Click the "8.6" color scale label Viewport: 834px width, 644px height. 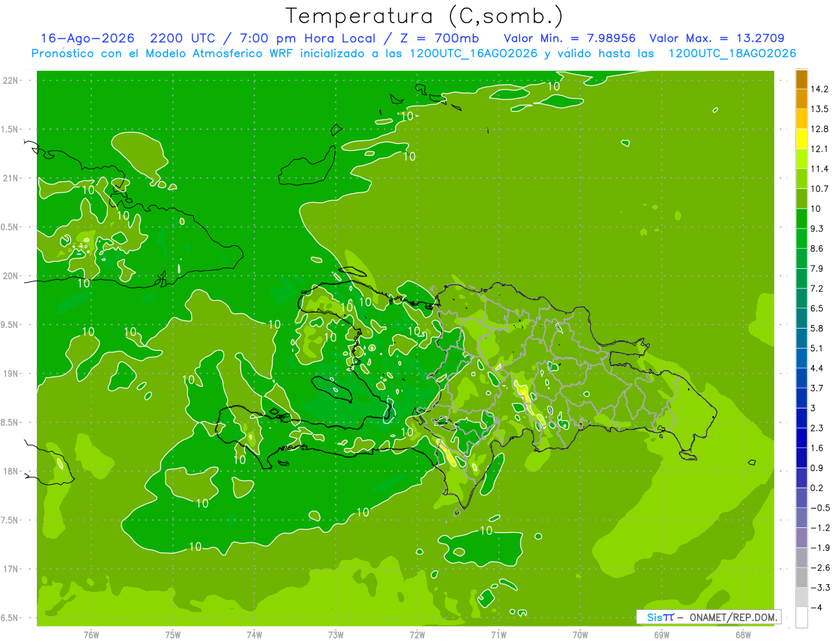pos(818,249)
